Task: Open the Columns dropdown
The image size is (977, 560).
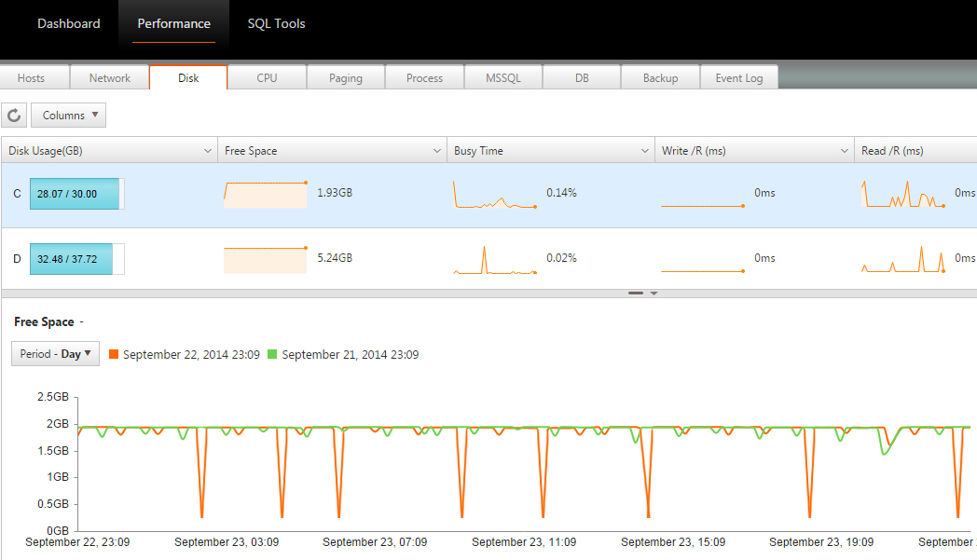Action: tap(69, 116)
